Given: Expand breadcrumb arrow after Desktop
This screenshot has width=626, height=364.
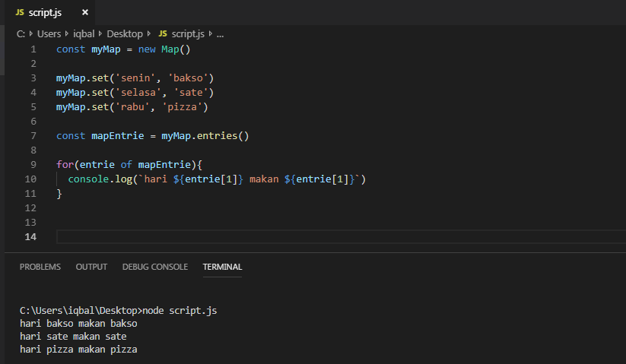Looking at the screenshot, I should coord(149,34).
